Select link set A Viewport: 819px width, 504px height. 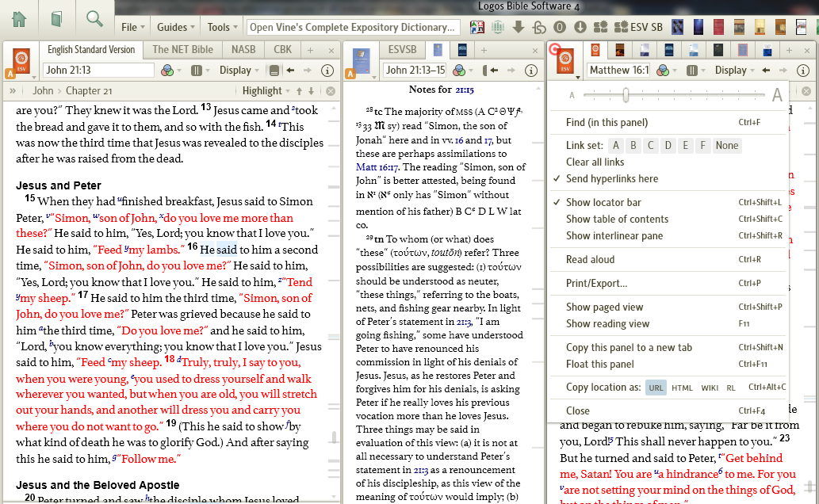[x=616, y=145]
